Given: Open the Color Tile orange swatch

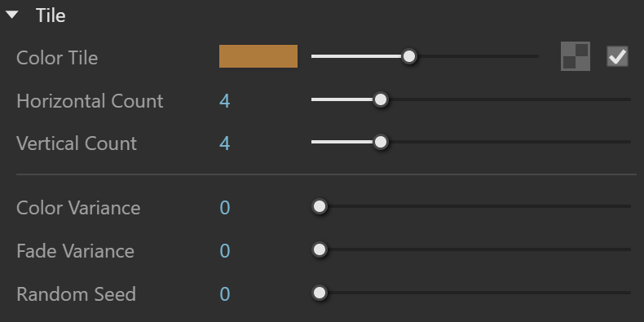Looking at the screenshot, I should pos(258,56).
